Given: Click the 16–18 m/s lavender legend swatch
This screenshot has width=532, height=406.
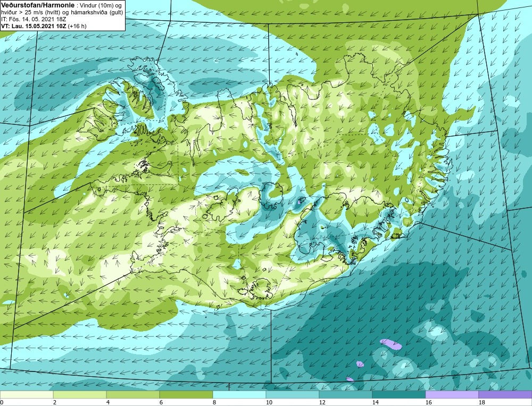Looking at the screenshot, I should point(452,395).
